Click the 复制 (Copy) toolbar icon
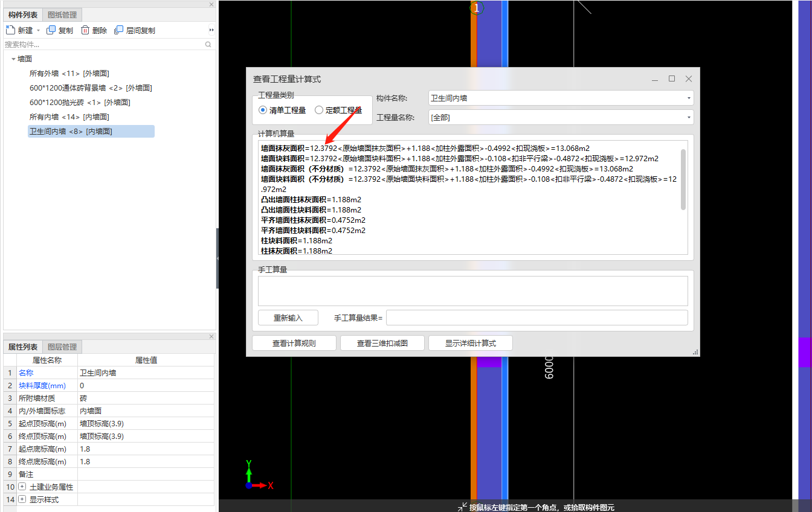This screenshot has width=812, height=512. (51, 30)
